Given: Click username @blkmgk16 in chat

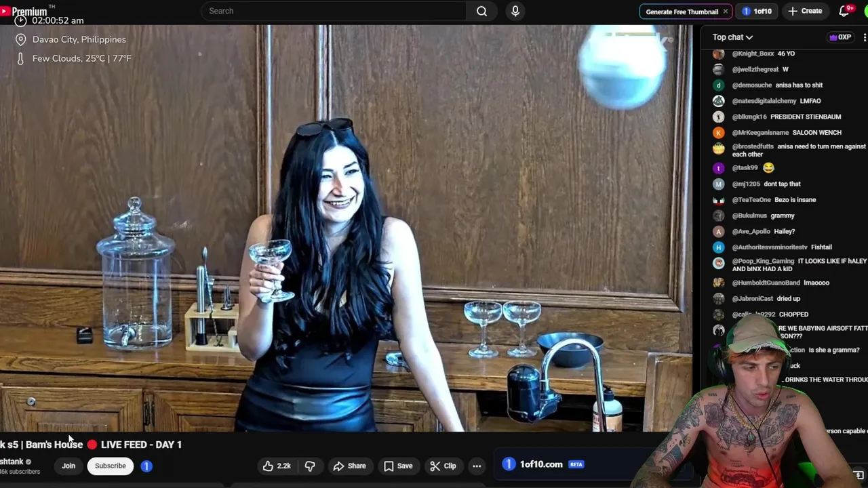Looking at the screenshot, I should point(749,117).
